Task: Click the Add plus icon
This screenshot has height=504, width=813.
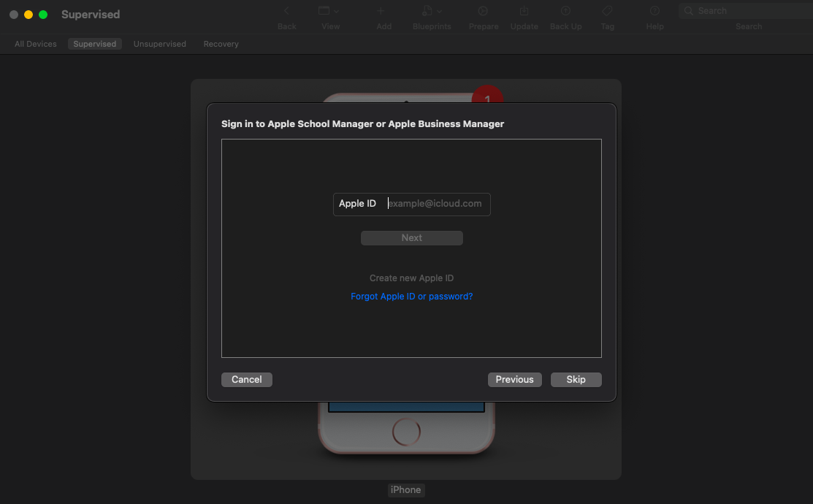Action: pyautogui.click(x=381, y=11)
